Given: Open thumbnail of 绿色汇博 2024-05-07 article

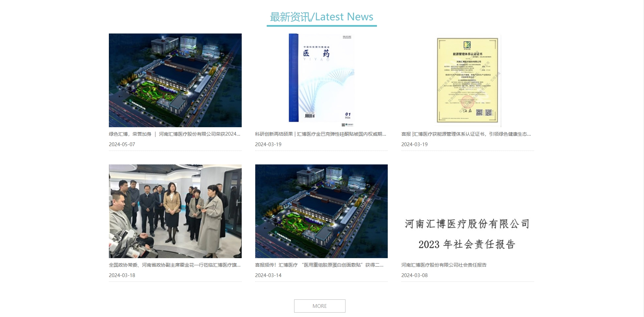Looking at the screenshot, I should (x=175, y=80).
